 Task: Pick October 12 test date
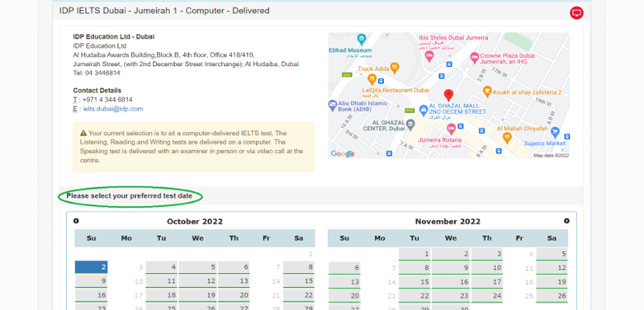pyautogui.click(x=197, y=281)
